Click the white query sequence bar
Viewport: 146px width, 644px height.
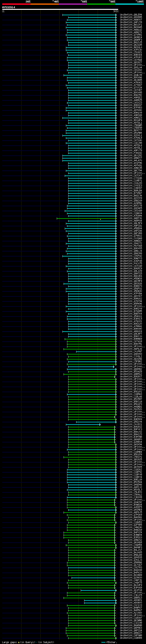60,9
